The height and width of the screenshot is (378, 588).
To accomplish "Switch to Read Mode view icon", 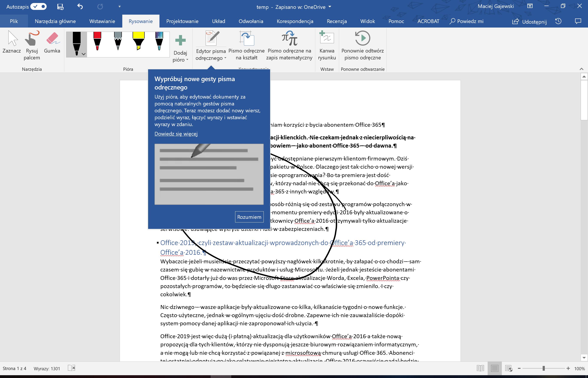I will [480, 368].
